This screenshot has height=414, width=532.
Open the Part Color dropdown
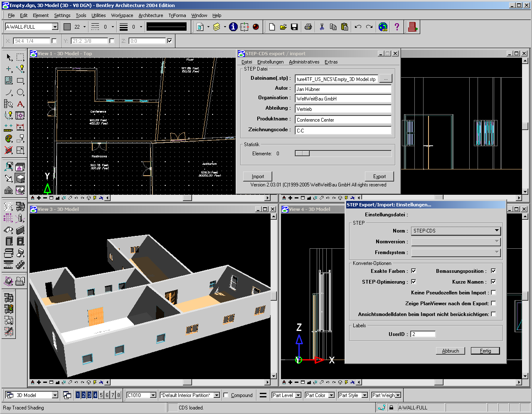click(320, 395)
